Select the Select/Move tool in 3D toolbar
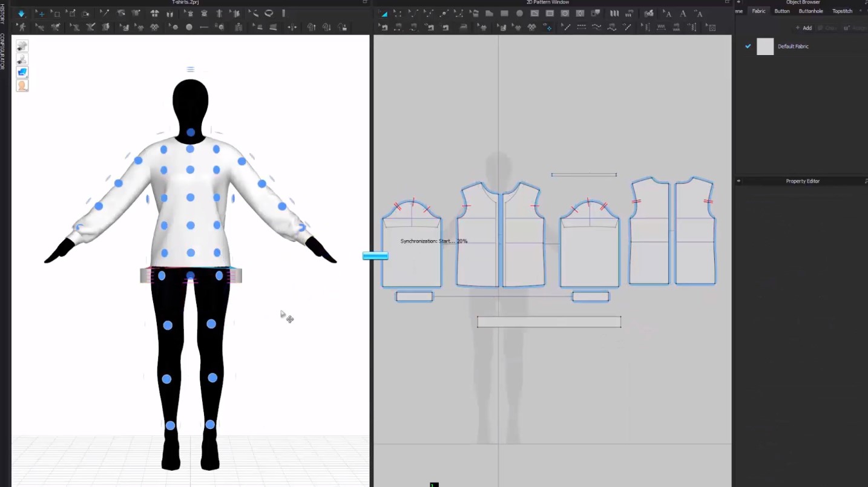This screenshot has height=487, width=868. click(x=41, y=13)
